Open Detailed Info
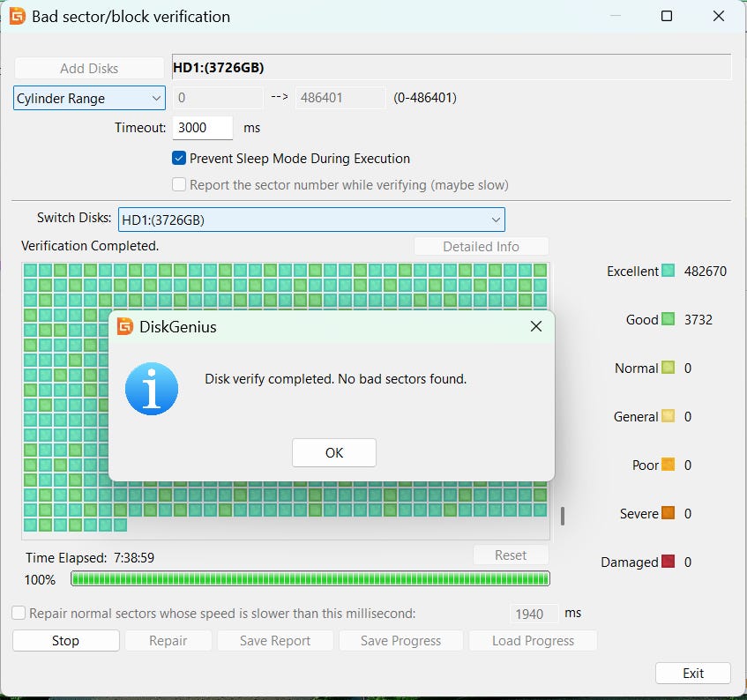 pos(482,246)
